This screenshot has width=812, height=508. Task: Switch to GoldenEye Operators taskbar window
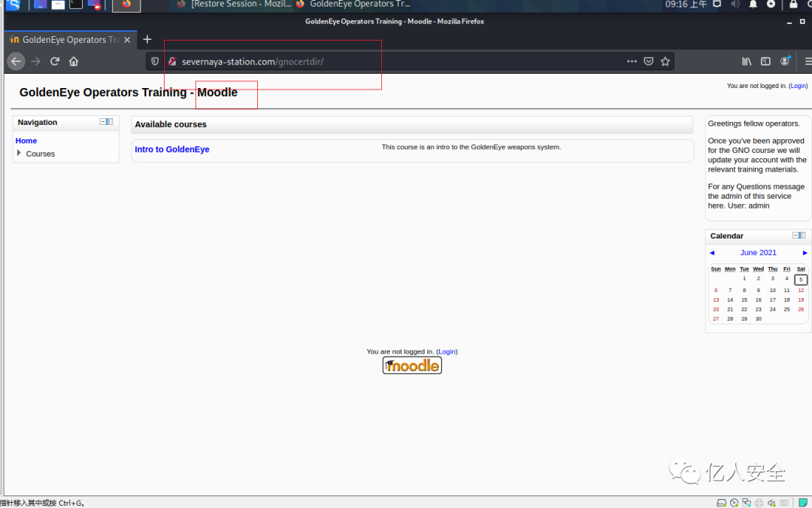pos(353,5)
